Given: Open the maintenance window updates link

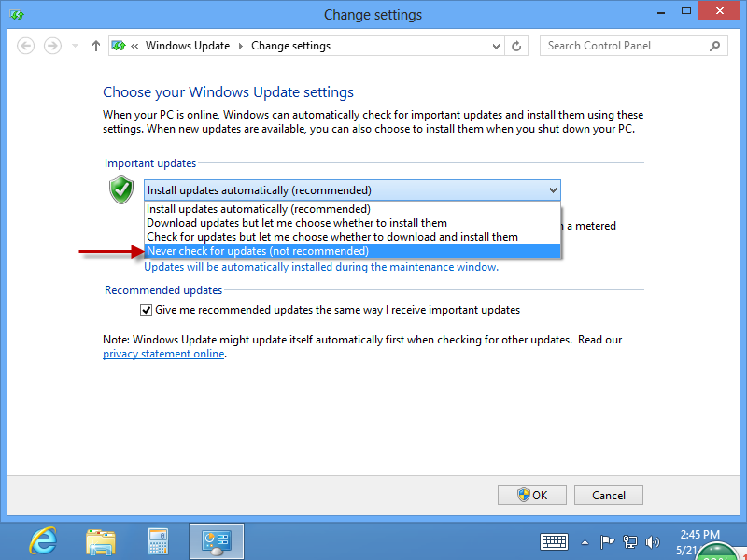Looking at the screenshot, I should [x=321, y=267].
